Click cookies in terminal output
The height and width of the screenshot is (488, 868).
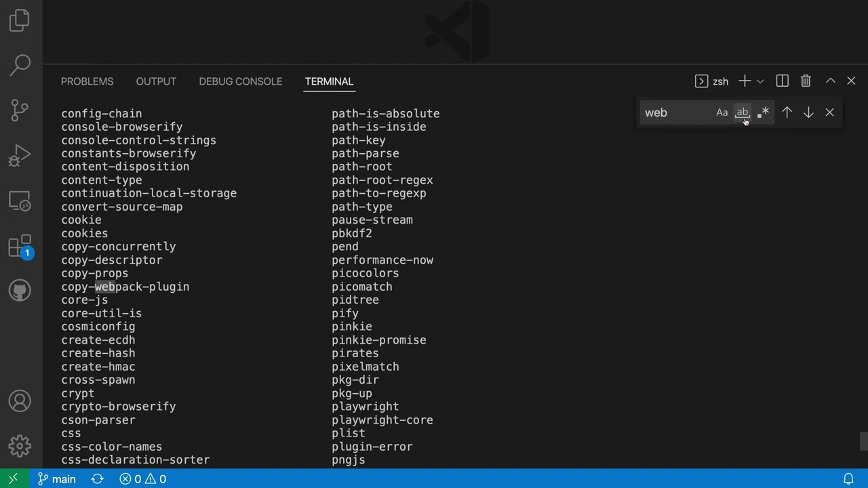pos(85,233)
